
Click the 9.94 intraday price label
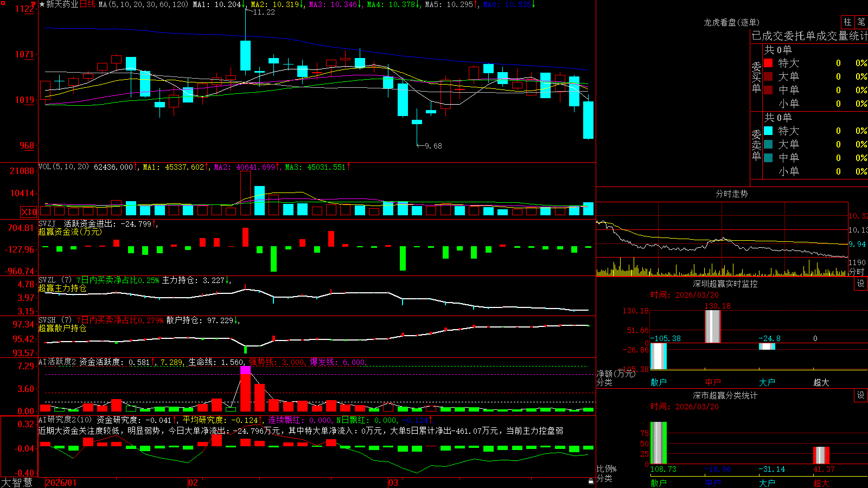858,245
